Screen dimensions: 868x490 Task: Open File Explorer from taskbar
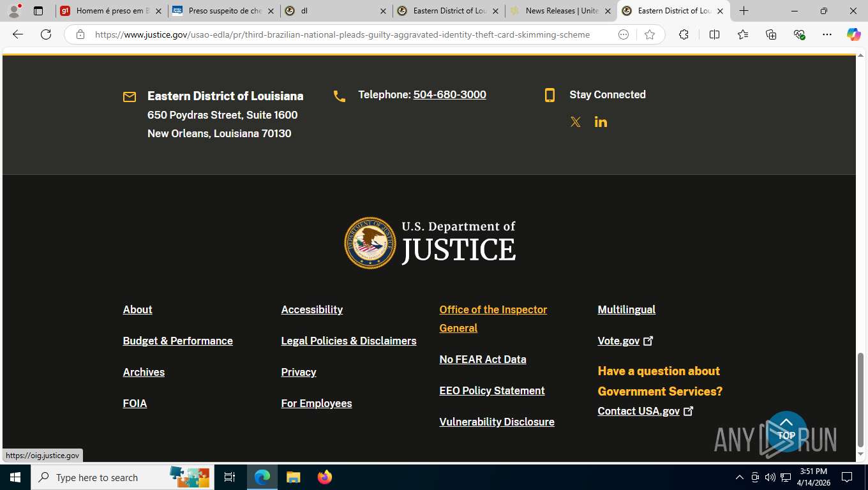coord(293,477)
